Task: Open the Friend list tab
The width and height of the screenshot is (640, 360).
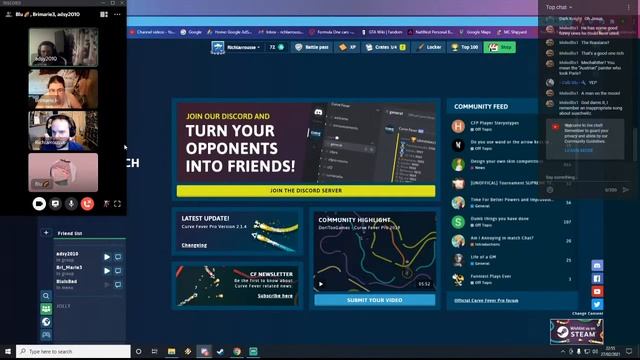Action: [70, 233]
